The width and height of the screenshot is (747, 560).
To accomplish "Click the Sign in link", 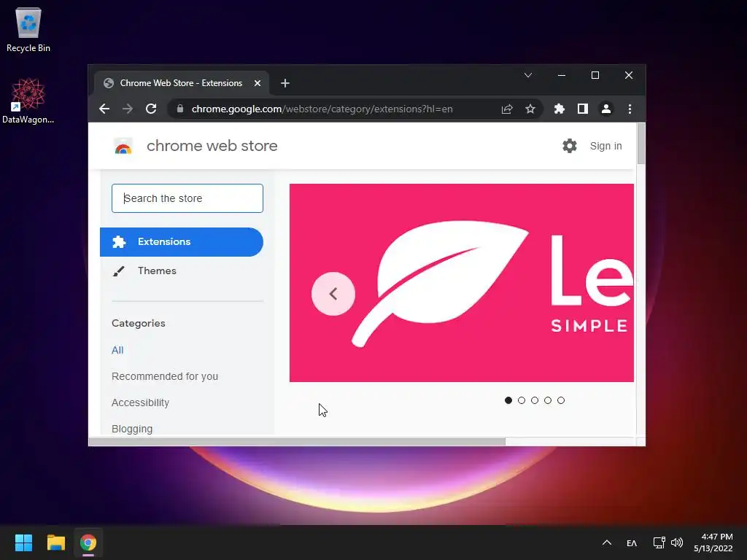I will click(x=605, y=146).
